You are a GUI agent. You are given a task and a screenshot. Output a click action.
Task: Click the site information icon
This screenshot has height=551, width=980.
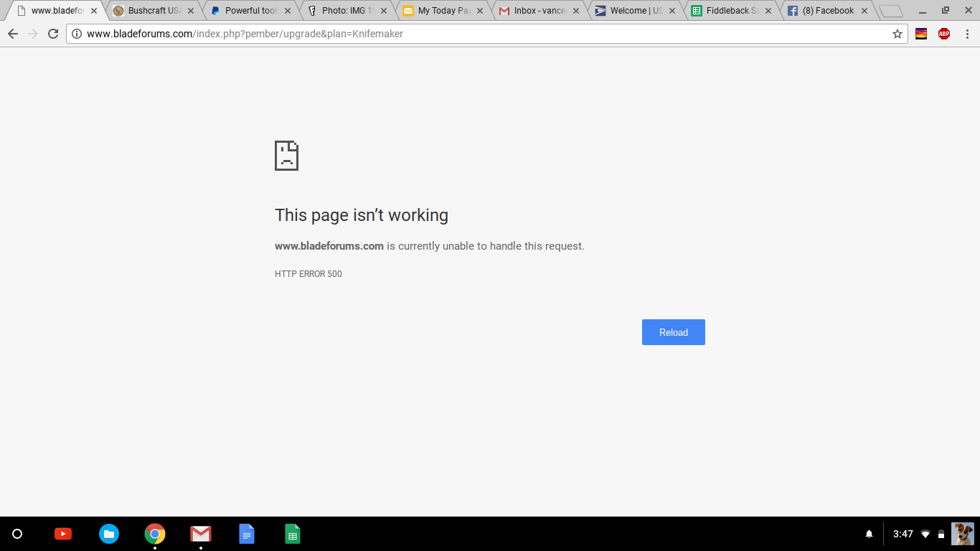[x=77, y=34]
